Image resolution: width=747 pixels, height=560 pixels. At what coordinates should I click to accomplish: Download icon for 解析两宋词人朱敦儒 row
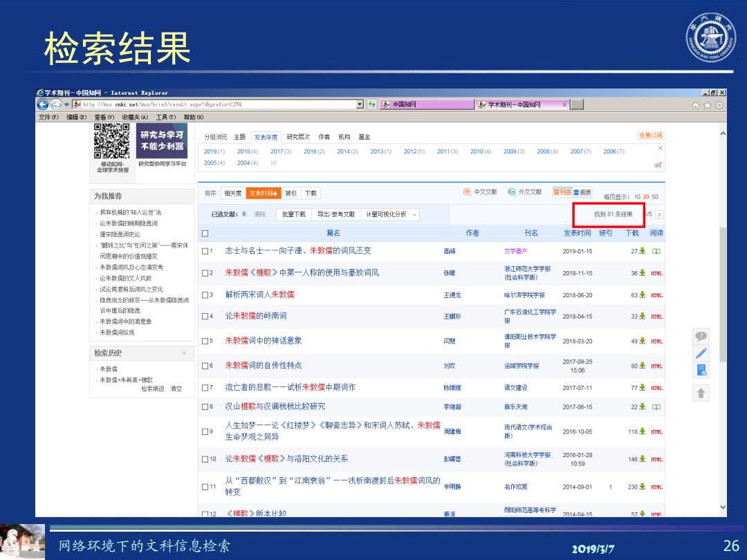tap(642, 295)
